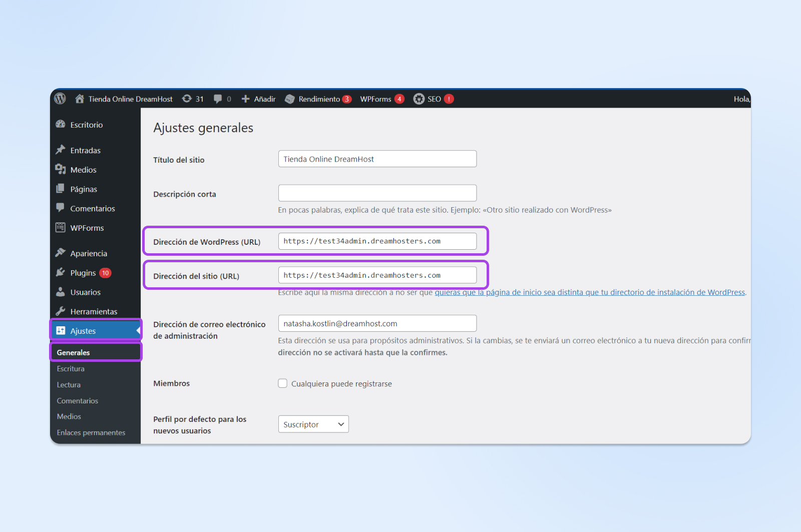The height and width of the screenshot is (532, 801).
Task: Click the administration email address field
Action: point(377,323)
